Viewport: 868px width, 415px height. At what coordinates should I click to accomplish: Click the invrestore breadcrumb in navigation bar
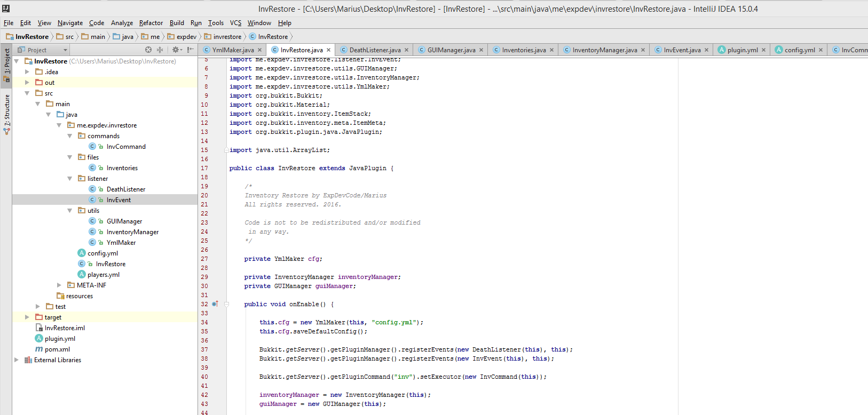click(x=223, y=37)
